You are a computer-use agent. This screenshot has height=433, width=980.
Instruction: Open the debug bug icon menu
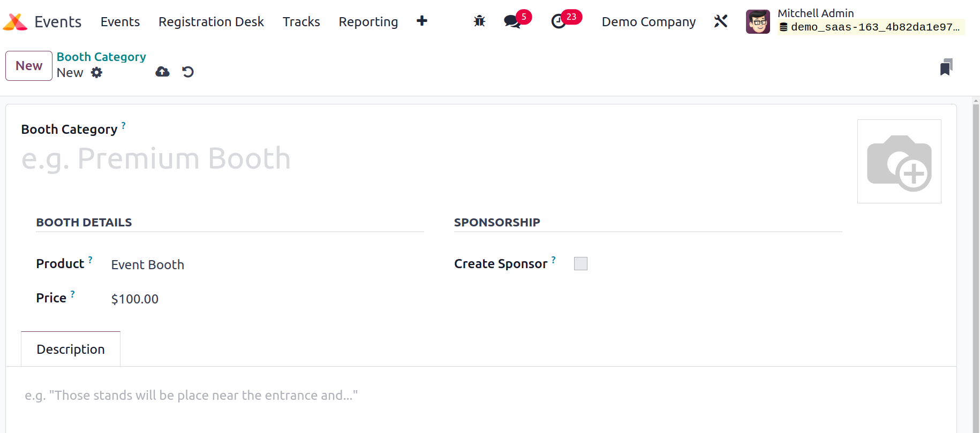pos(479,21)
